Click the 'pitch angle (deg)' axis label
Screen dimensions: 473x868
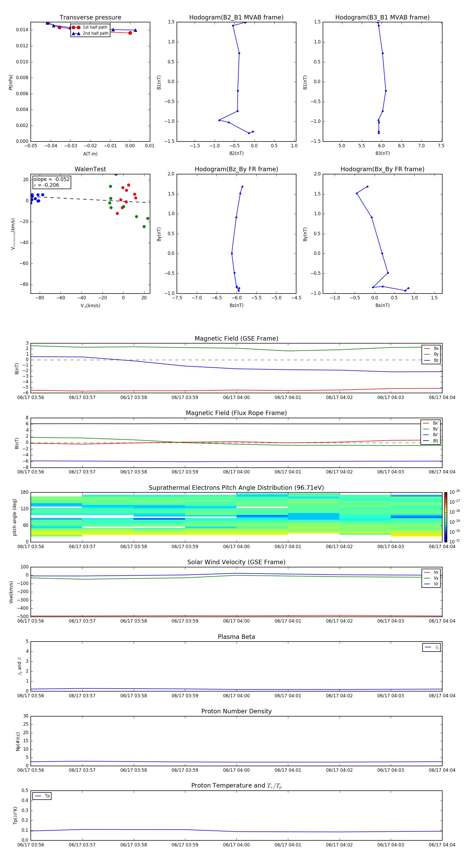point(14,517)
